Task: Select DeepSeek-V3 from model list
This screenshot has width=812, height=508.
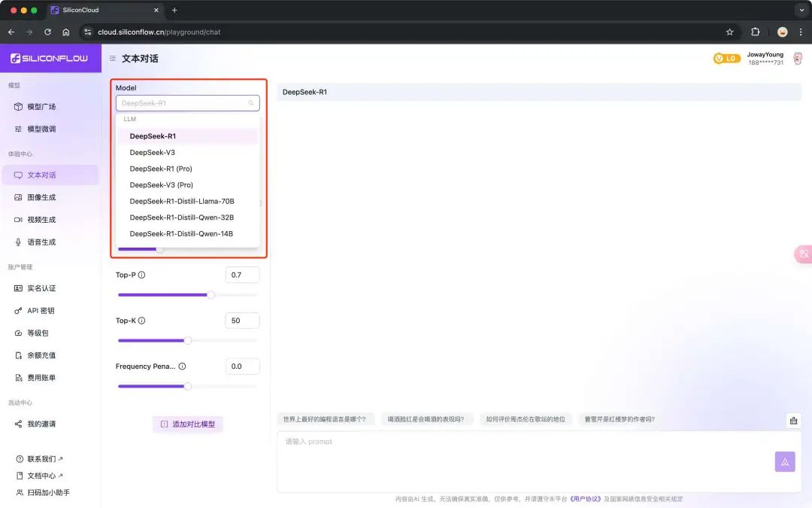Action: (153, 152)
